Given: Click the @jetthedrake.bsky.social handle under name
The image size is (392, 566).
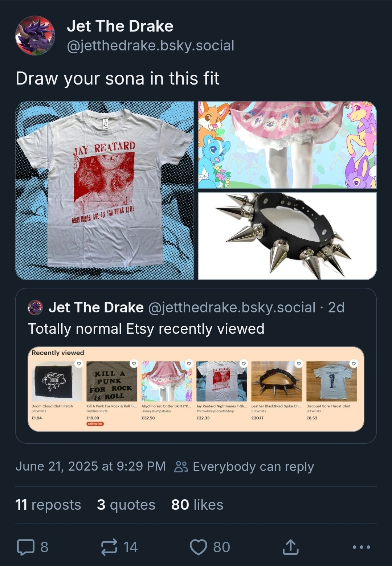Looking at the screenshot, I should pyautogui.click(x=151, y=46).
